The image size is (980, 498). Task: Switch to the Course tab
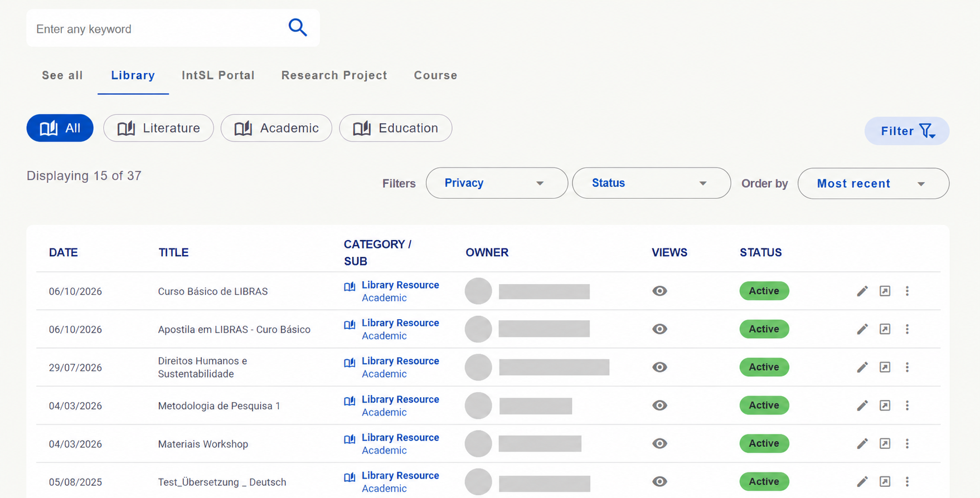pyautogui.click(x=435, y=75)
